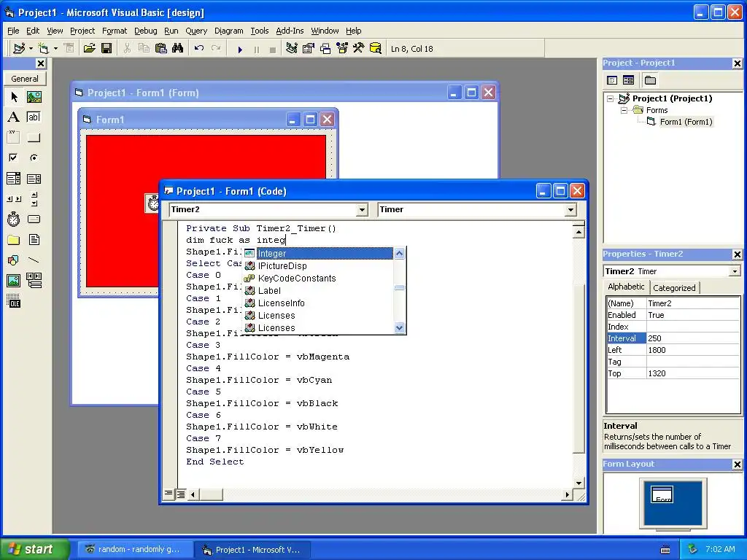Screen dimensions: 747x560
Task: Toggle Folders in the Project panel
Action: tap(650, 80)
